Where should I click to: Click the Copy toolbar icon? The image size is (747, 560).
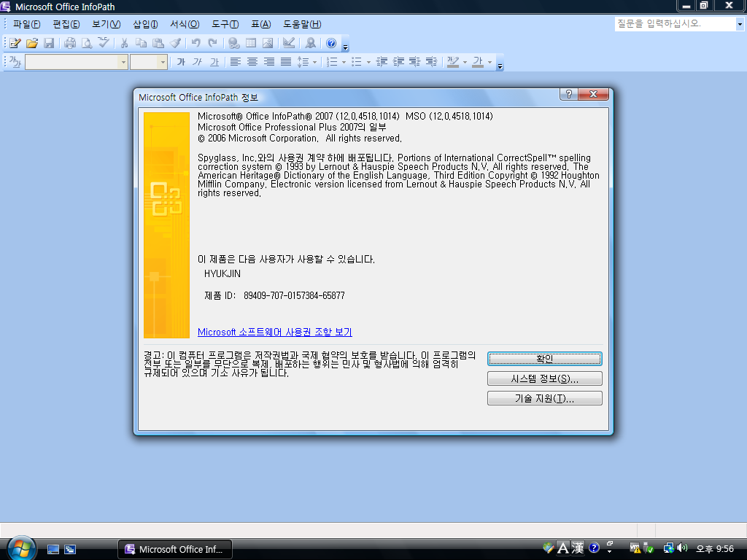point(141,43)
